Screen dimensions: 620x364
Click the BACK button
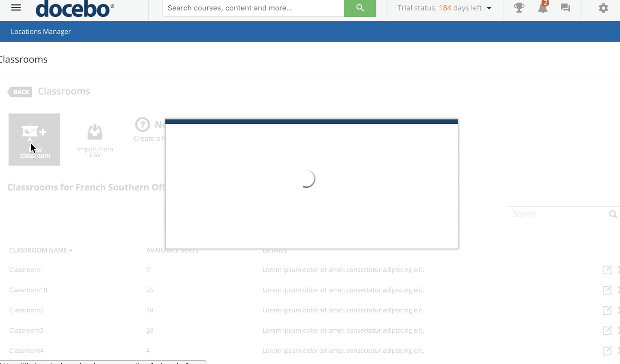point(20,92)
